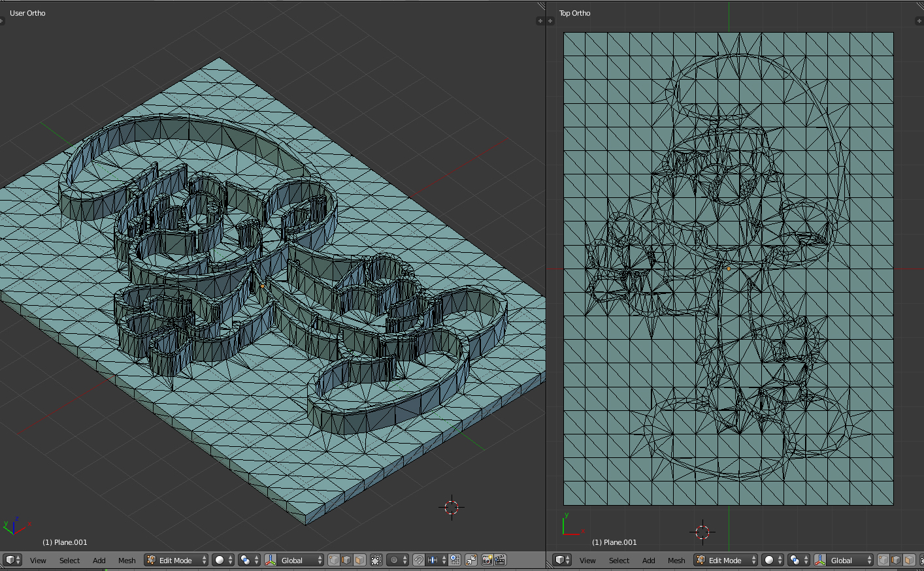Open snap element type dropdown
Image resolution: width=924 pixels, height=571 pixels.
pos(437,560)
